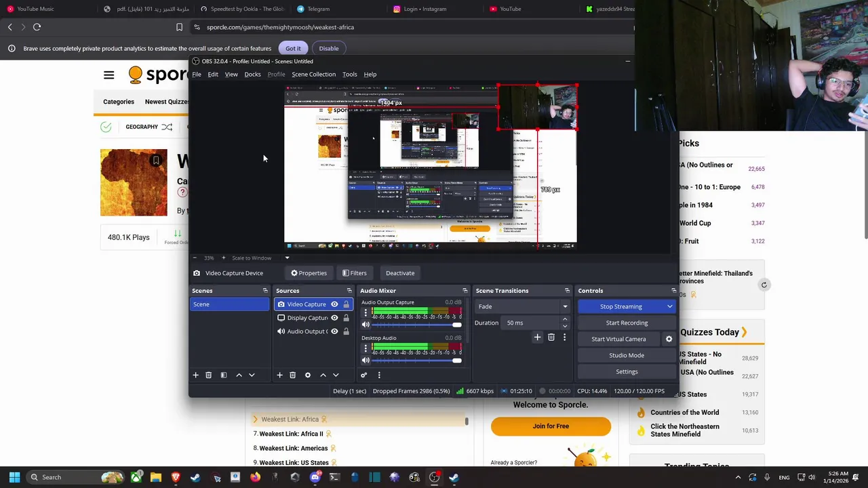This screenshot has width=868, height=488.
Task: Add a new scene in Scenes dock
Action: coord(195,375)
